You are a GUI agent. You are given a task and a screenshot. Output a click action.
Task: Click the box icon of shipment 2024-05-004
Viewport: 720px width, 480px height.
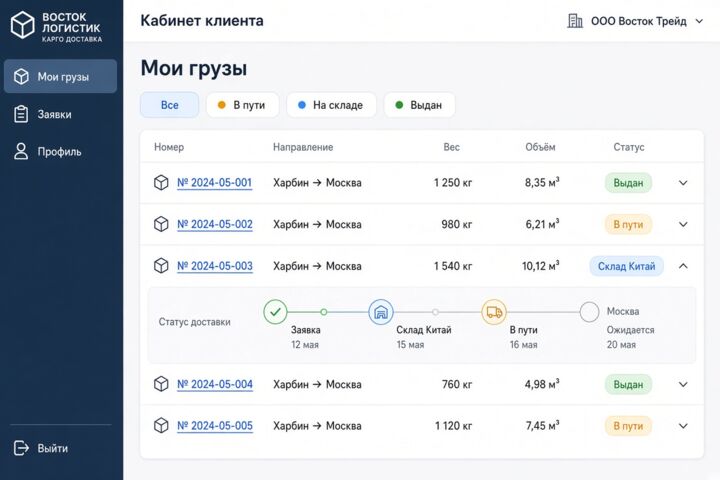point(161,384)
